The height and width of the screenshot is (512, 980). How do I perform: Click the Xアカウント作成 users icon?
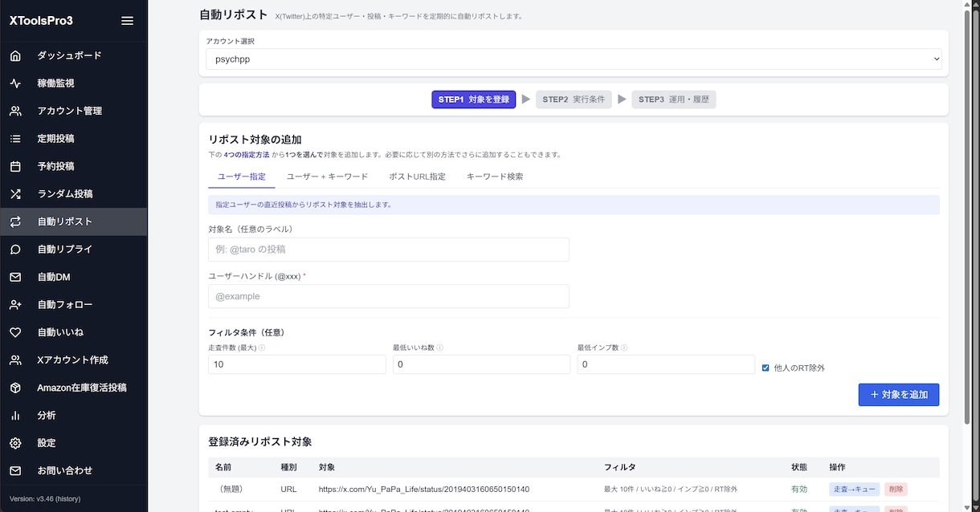click(x=15, y=360)
